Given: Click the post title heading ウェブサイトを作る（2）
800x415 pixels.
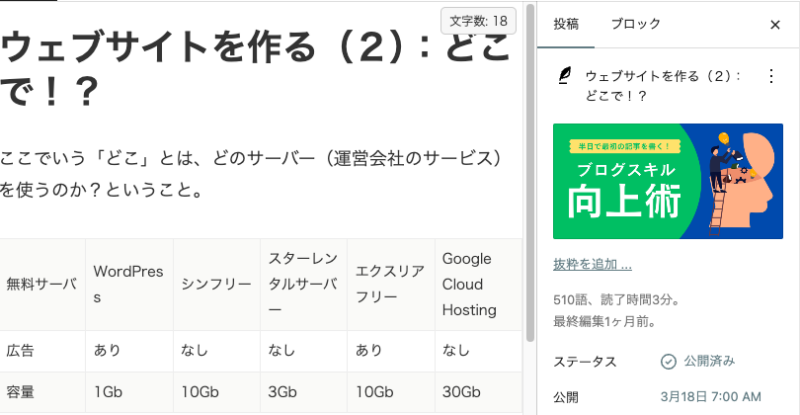Looking at the screenshot, I should coord(255,67).
